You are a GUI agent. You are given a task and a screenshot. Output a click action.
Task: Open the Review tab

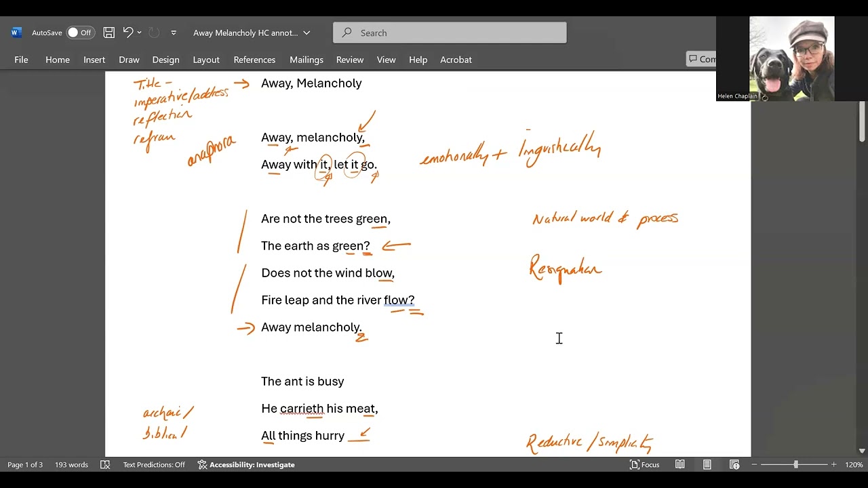(x=350, y=60)
